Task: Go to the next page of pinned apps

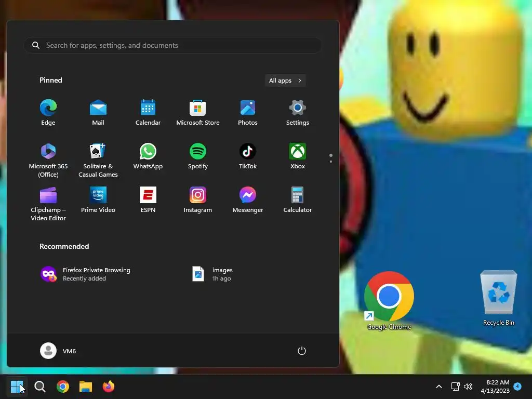Action: [331, 162]
